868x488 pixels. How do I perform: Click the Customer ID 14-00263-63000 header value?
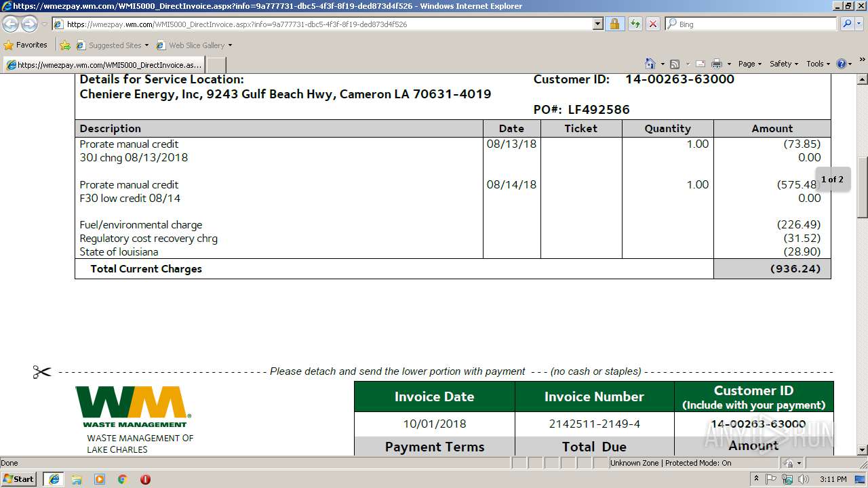pyautogui.click(x=679, y=79)
